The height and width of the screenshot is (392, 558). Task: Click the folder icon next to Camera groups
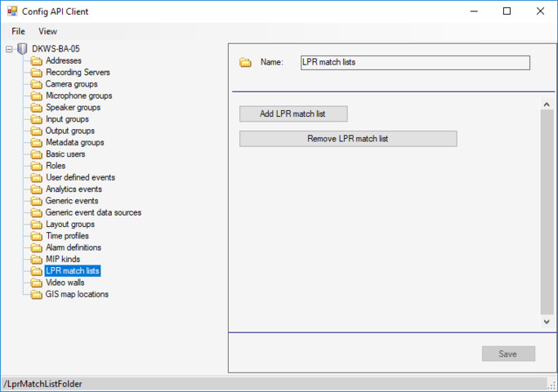37,84
